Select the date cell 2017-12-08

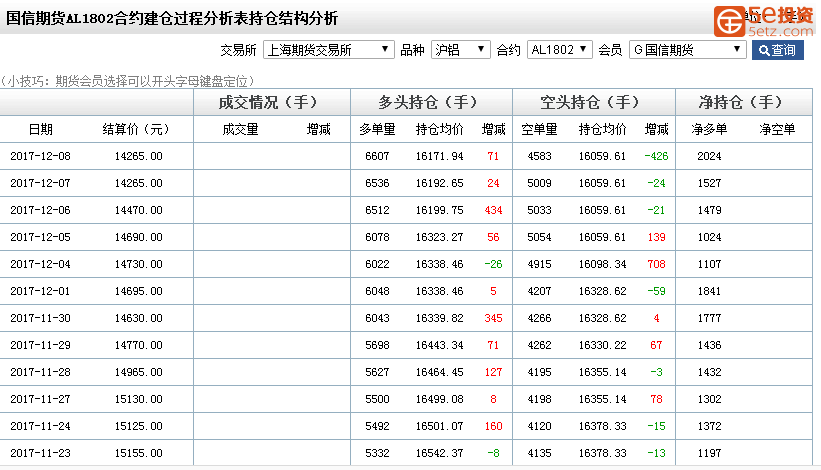tap(40, 156)
